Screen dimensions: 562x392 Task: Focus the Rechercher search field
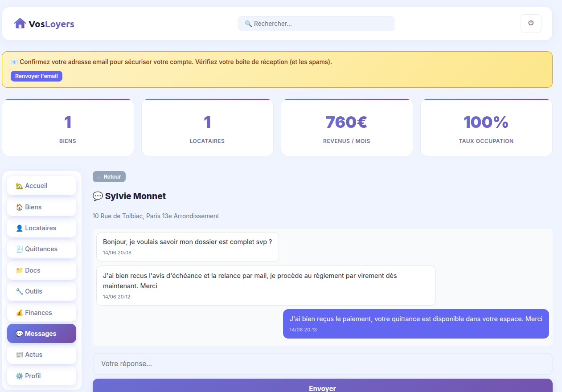316,24
